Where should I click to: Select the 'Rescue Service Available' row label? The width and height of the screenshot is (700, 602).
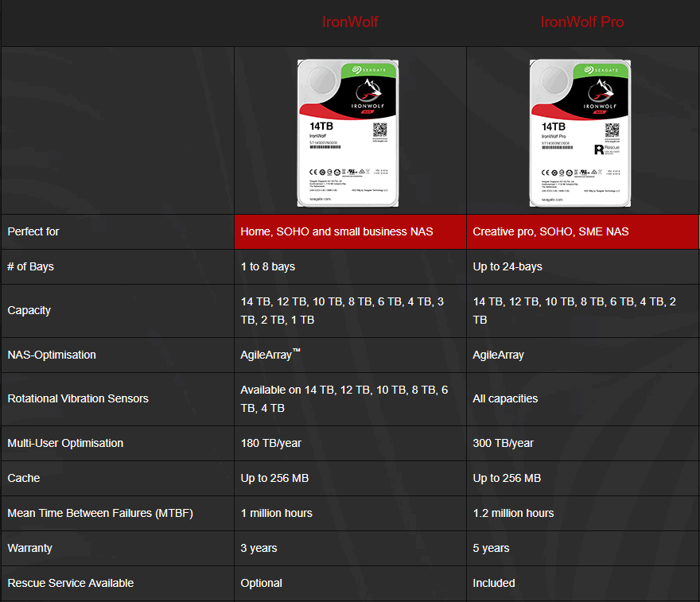(71, 583)
